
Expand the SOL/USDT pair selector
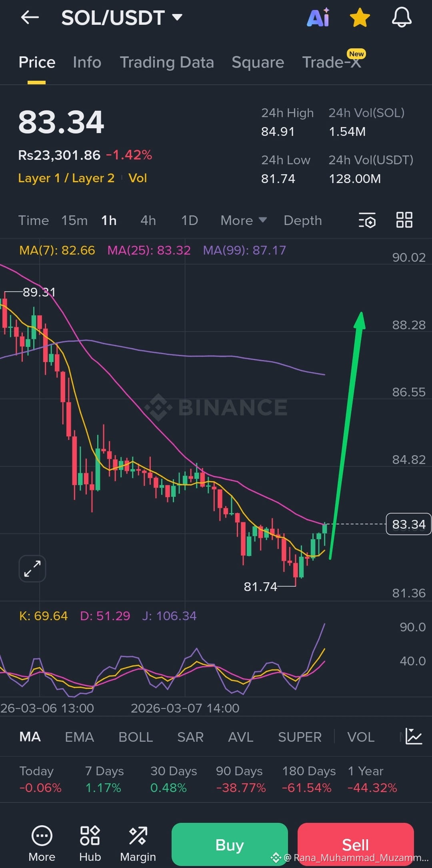point(122,18)
